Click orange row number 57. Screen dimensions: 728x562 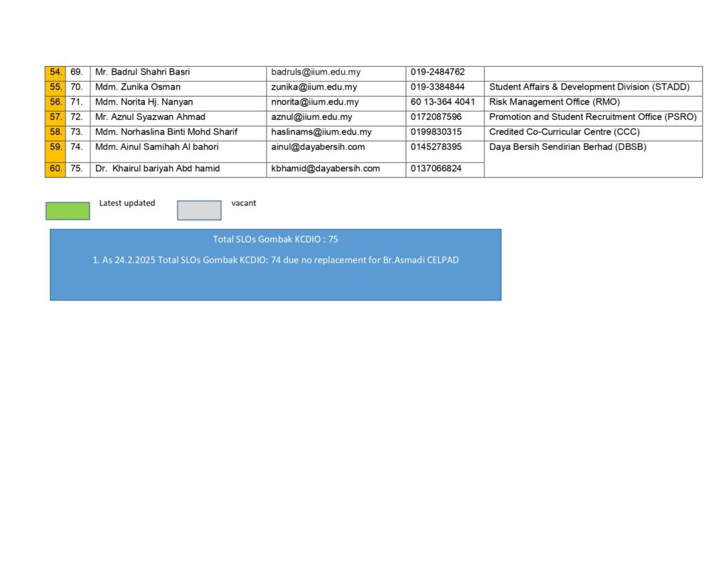tap(55, 119)
